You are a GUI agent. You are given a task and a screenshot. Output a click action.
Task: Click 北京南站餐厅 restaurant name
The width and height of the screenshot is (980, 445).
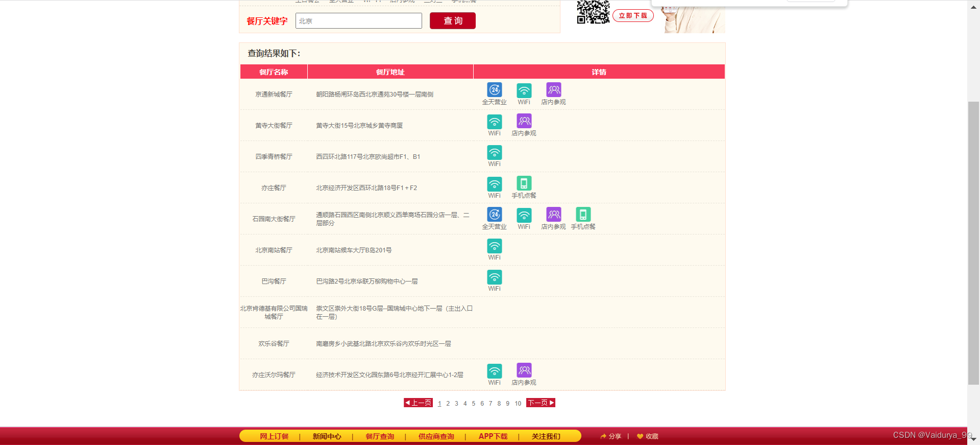pyautogui.click(x=274, y=250)
